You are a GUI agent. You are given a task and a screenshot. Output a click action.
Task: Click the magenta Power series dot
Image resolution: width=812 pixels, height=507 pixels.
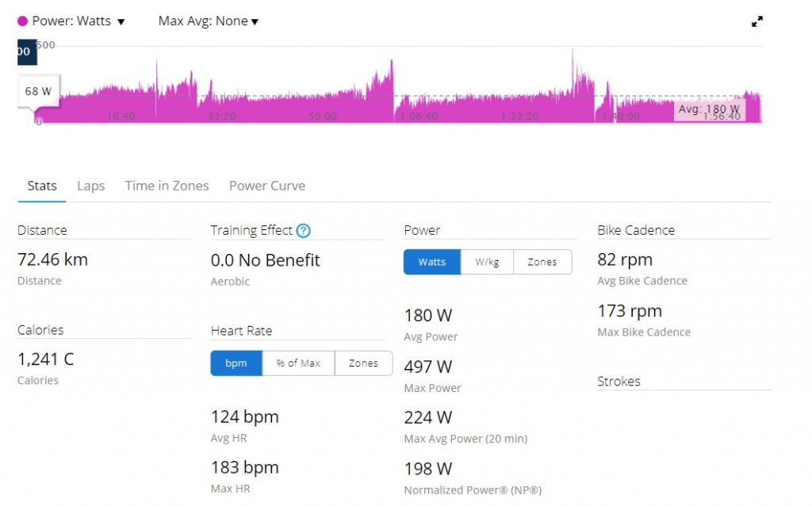(22, 21)
